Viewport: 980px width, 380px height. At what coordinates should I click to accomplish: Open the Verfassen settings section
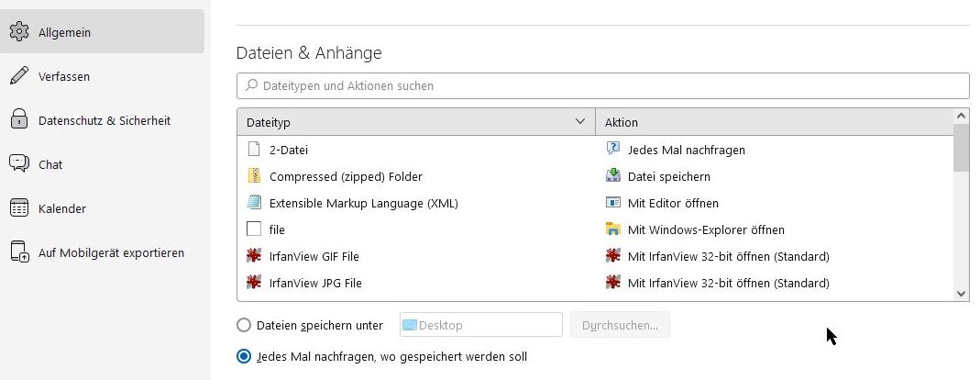tap(64, 76)
